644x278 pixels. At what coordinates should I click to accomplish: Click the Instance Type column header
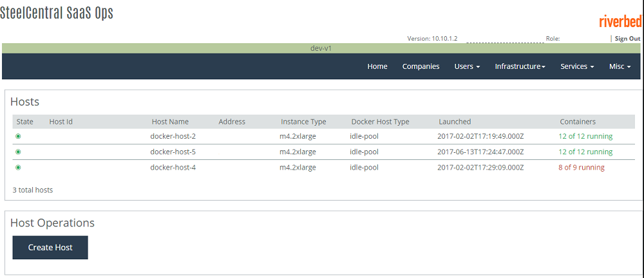(x=303, y=122)
